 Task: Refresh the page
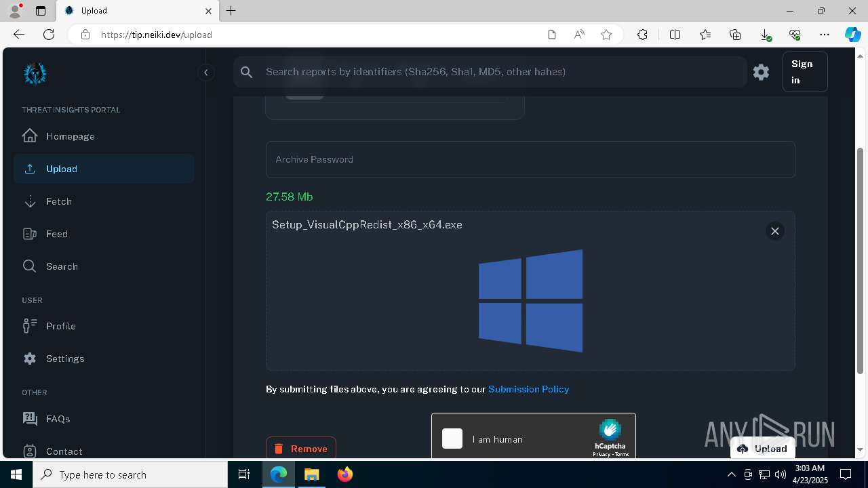(49, 35)
